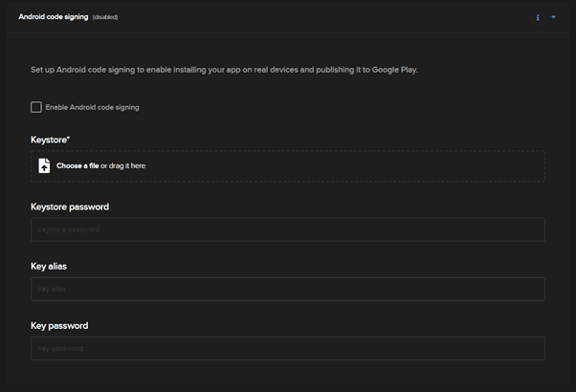Click the "Choose a file" link
The width and height of the screenshot is (576, 392).
coord(78,165)
